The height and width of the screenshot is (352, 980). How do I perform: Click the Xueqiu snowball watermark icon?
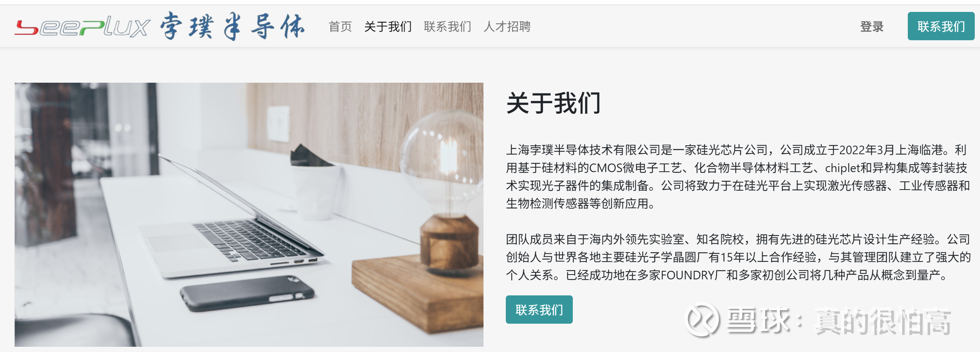point(702,319)
